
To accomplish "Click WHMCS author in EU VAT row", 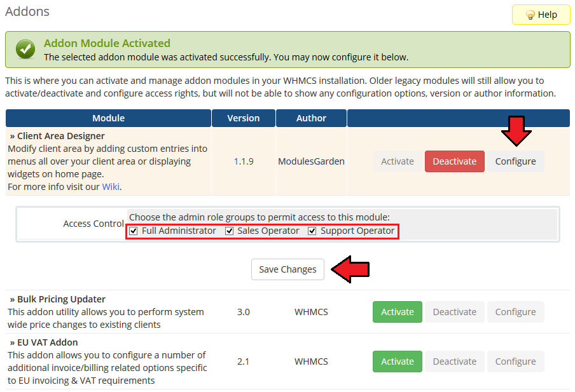I will [311, 362].
